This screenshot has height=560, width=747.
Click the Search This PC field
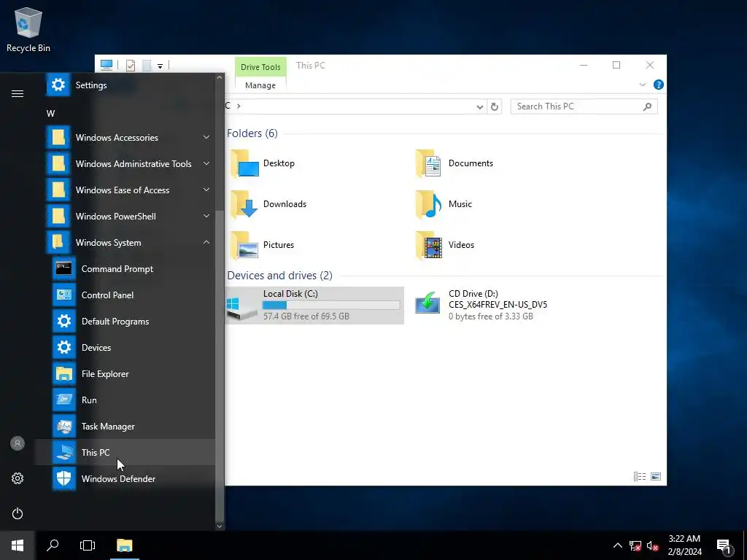(584, 106)
